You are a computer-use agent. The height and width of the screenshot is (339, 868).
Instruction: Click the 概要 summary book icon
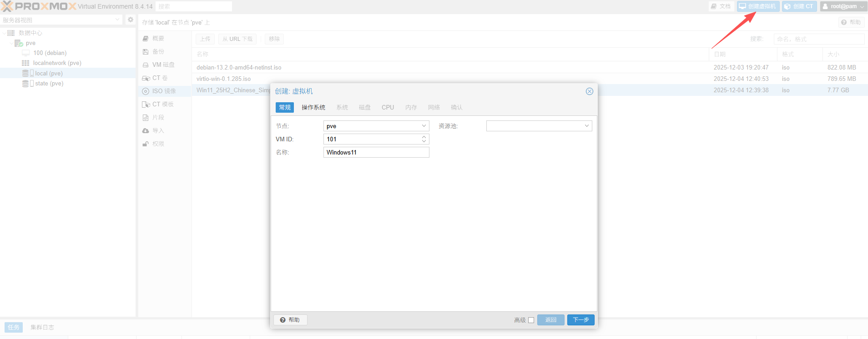(146, 39)
